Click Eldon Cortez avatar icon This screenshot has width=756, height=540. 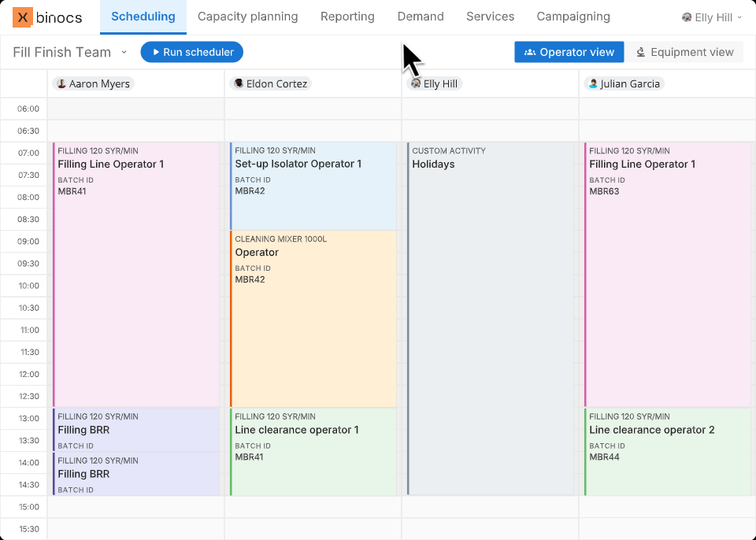239,83
